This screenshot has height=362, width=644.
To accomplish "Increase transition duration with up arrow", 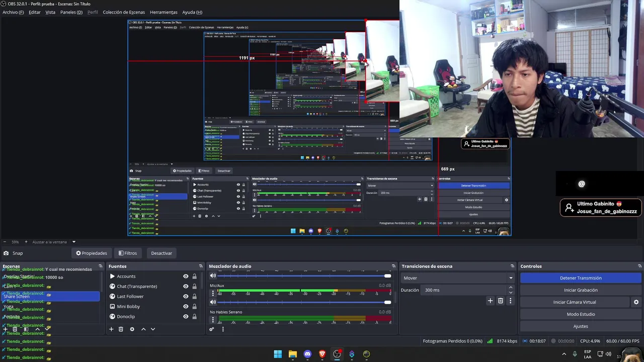I will (511, 288).
